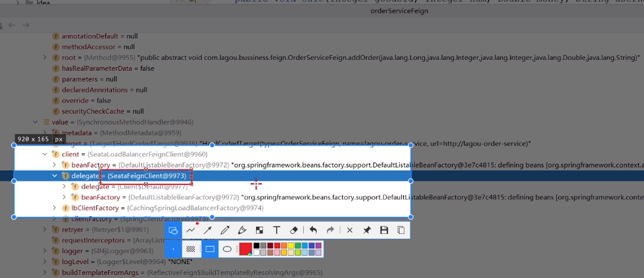Collapse the client SeataLoadBalancerFeignClient node
Screen dimensions: 644x278
[45, 154]
